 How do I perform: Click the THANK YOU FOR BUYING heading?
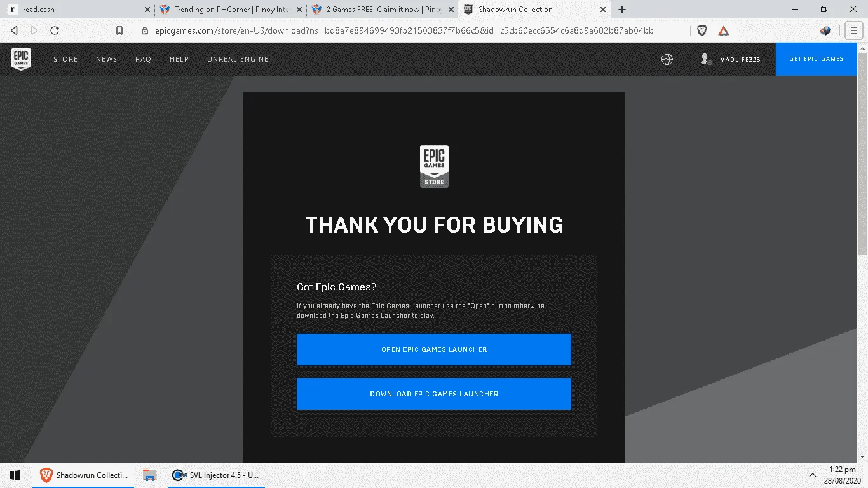click(434, 225)
